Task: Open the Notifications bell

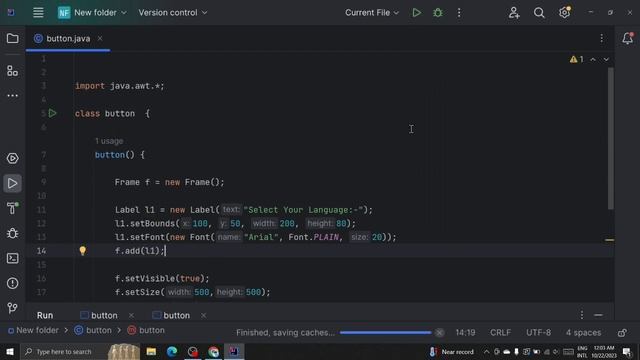Action: click(x=627, y=38)
